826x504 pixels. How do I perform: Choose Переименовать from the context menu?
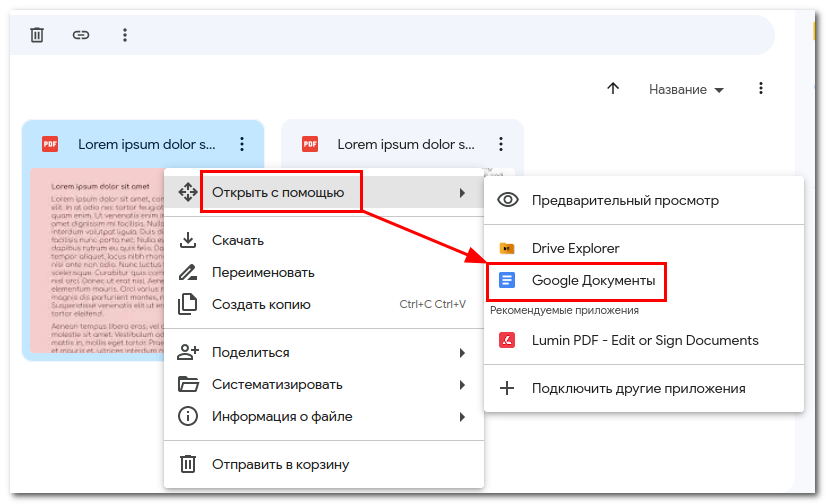click(x=323, y=273)
